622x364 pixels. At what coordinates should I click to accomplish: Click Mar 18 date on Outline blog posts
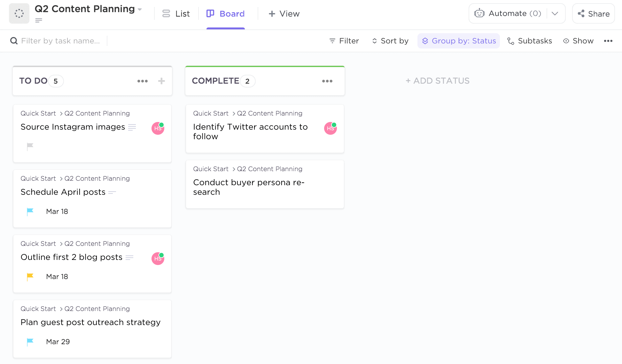click(x=57, y=277)
